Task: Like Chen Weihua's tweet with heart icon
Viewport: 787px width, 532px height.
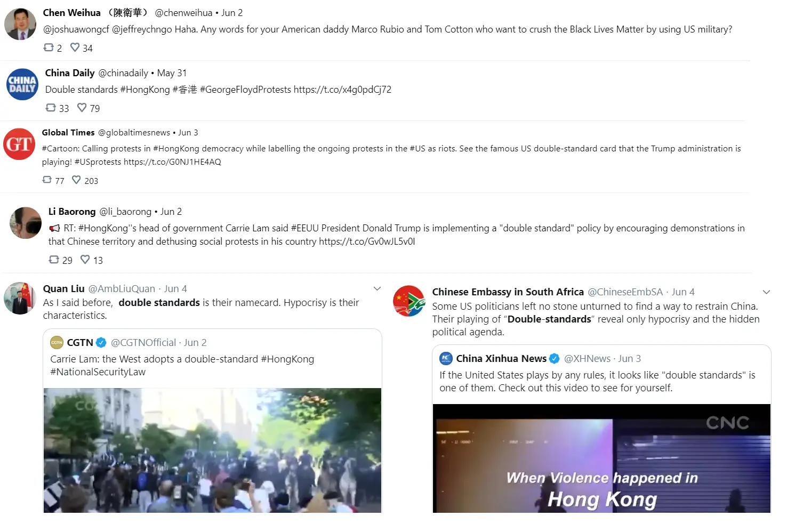Action: pos(75,47)
